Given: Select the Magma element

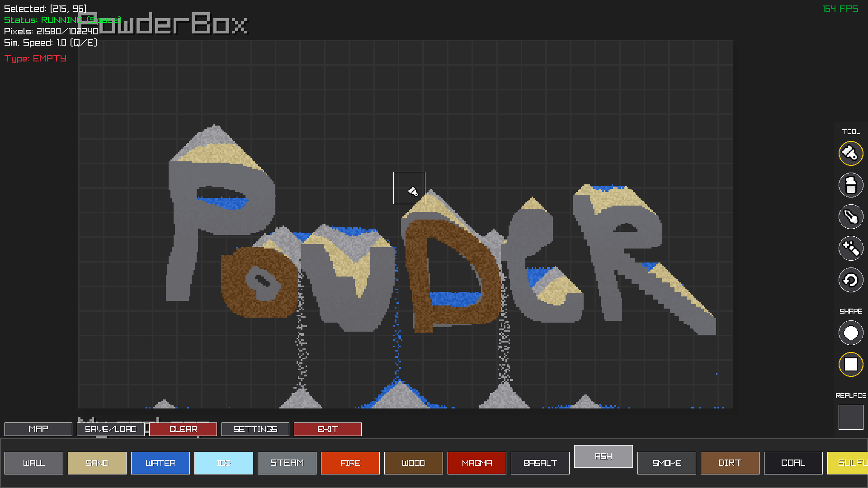Looking at the screenshot, I should click(477, 463).
